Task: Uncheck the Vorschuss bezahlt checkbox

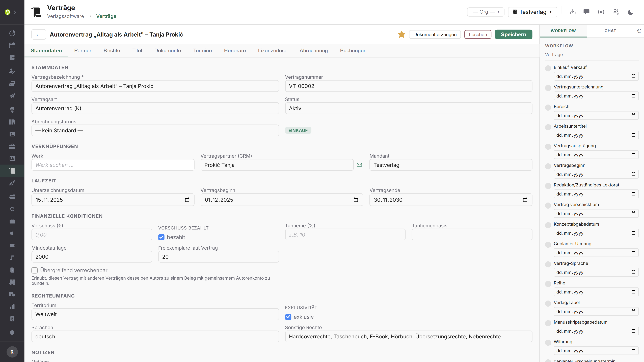Action: (161, 237)
